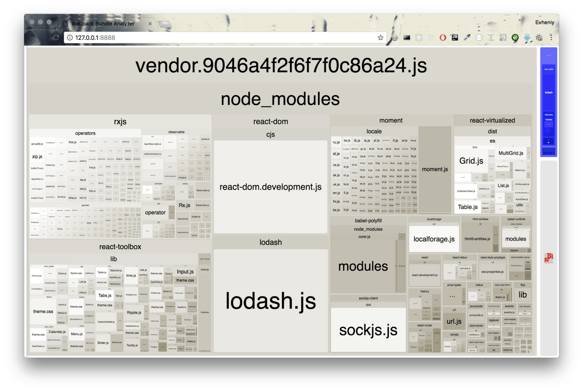Click the address bar showing 127.0.0.1:8888
Screen dimensions: 583x392
[219, 38]
